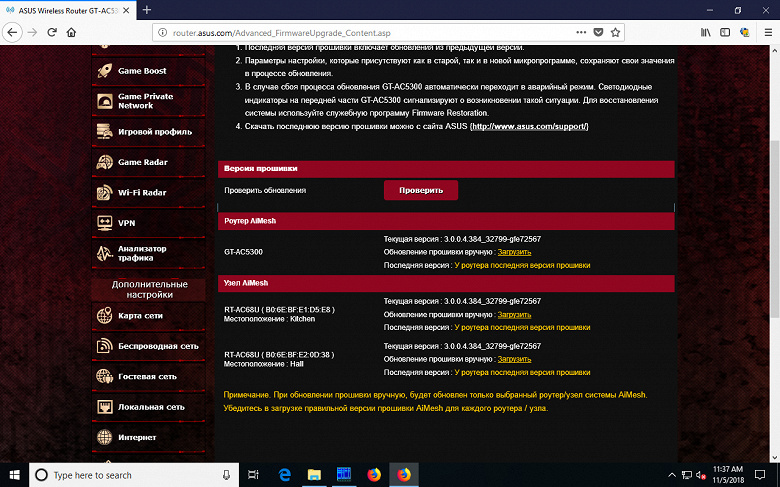780x487 pixels.
Task: Open Беспроводная сеть menu item
Action: tap(148, 346)
